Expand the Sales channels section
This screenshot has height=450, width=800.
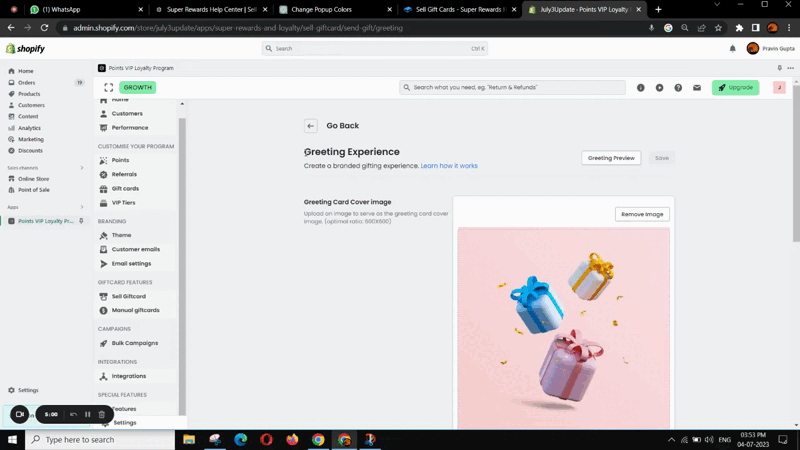82,168
